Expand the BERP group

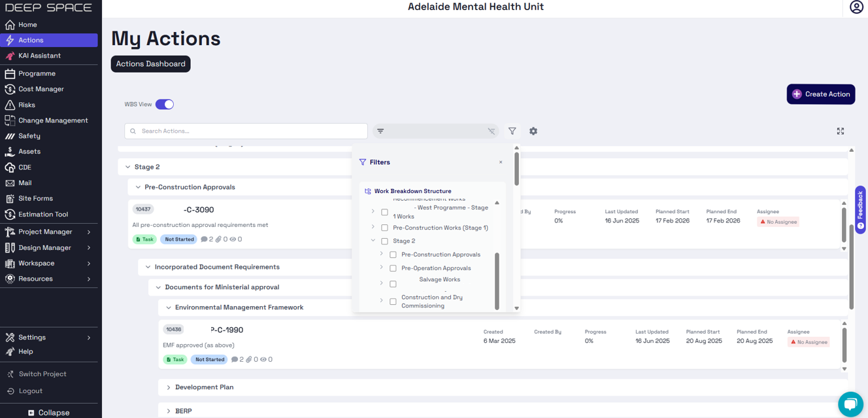click(x=169, y=411)
